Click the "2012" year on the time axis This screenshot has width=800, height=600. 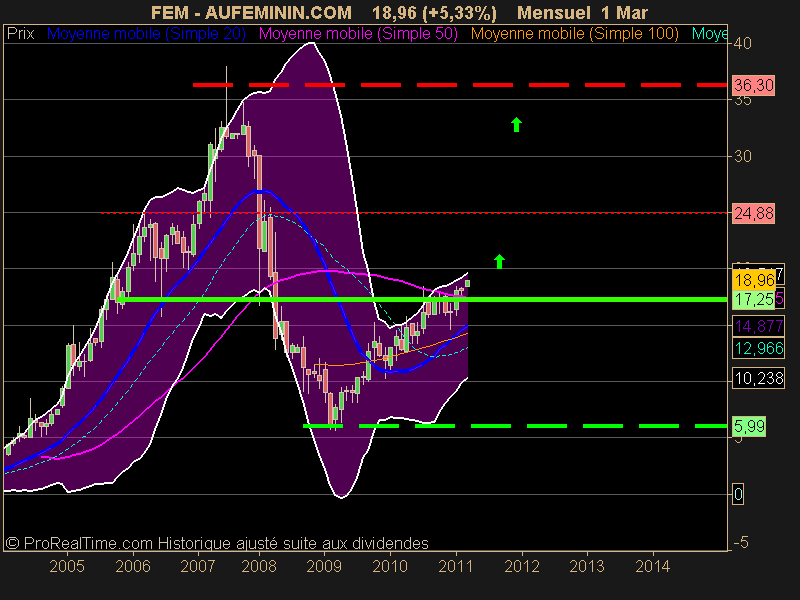pos(522,566)
